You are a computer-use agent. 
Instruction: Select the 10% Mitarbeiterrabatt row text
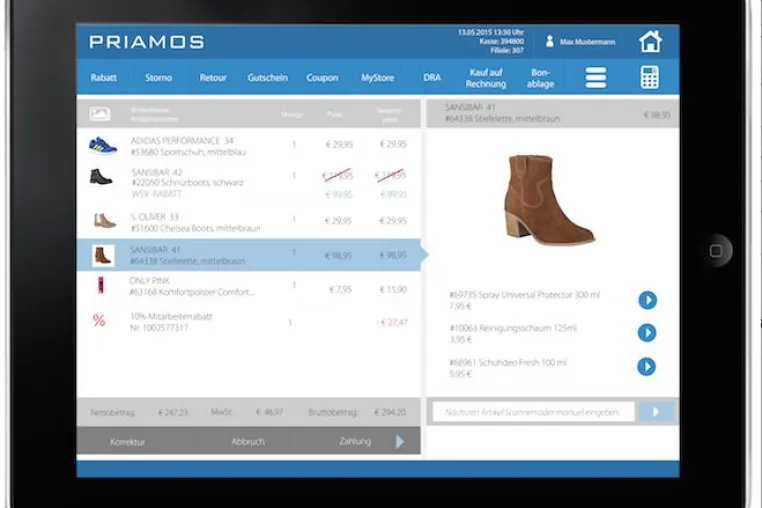171,322
